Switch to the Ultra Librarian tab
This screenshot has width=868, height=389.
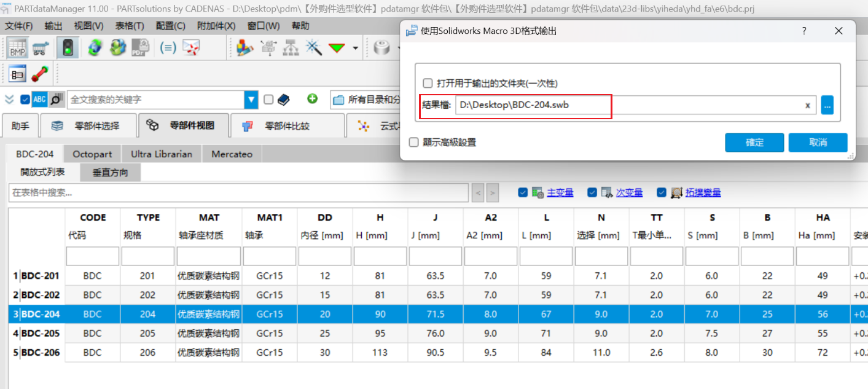162,154
